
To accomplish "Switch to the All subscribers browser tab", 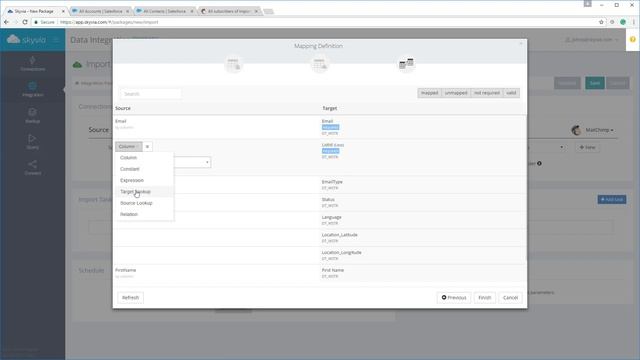I will pyautogui.click(x=229, y=11).
